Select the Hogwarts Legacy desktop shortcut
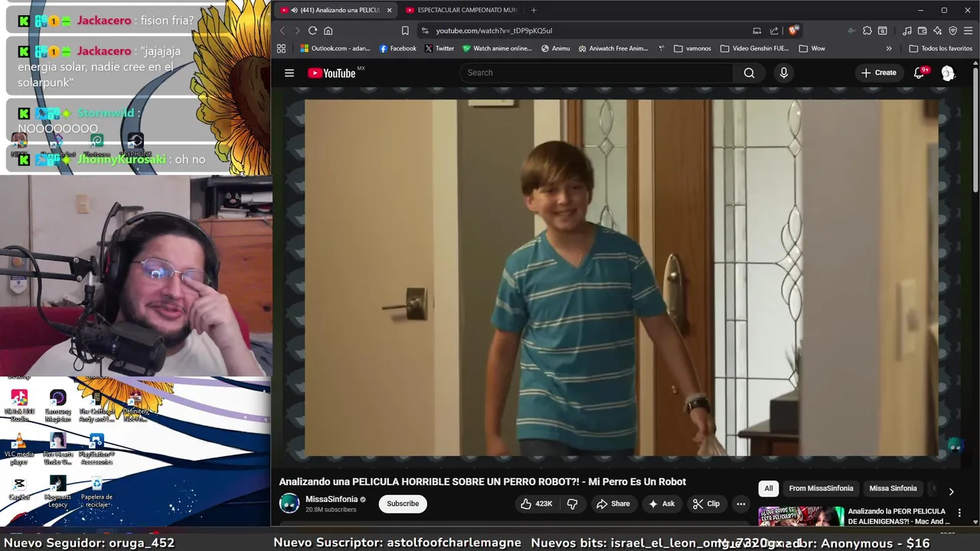 point(58,491)
